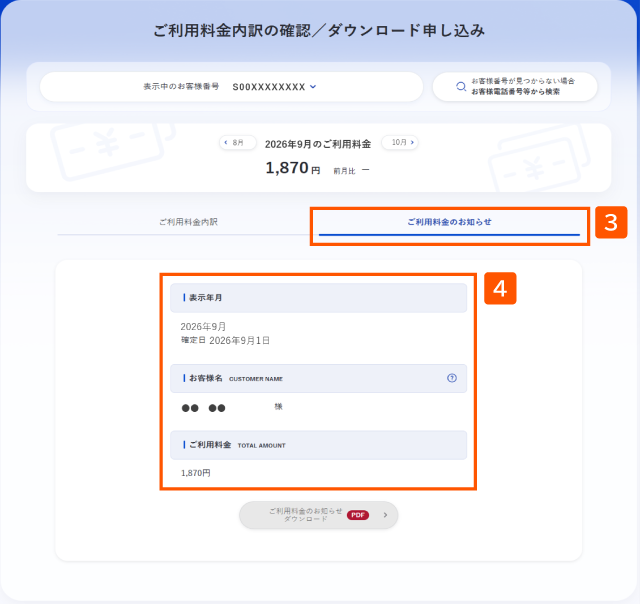This screenshot has width=640, height=604.
Task: Click arrow chevron on download button
Action: 385,515
